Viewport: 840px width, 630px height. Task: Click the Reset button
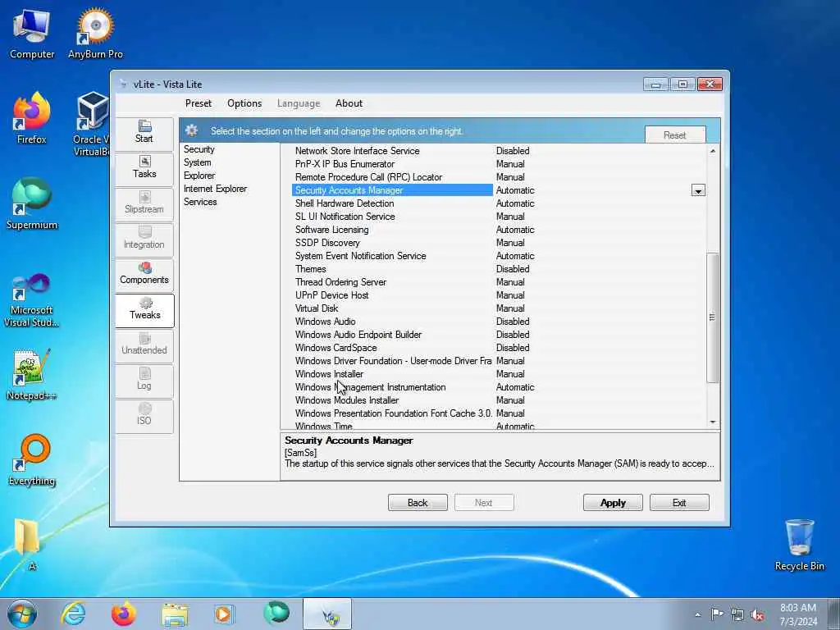click(x=675, y=135)
